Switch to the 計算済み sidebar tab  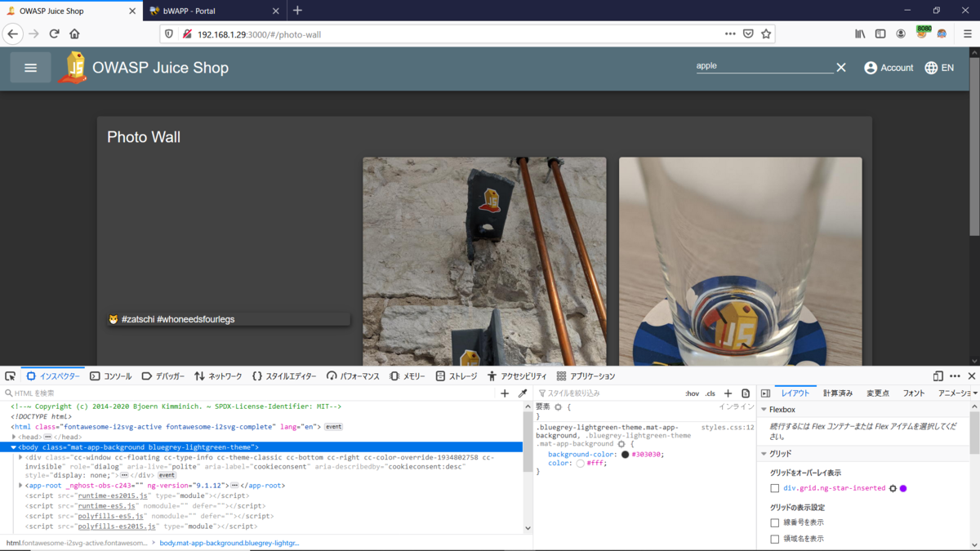[x=838, y=393]
